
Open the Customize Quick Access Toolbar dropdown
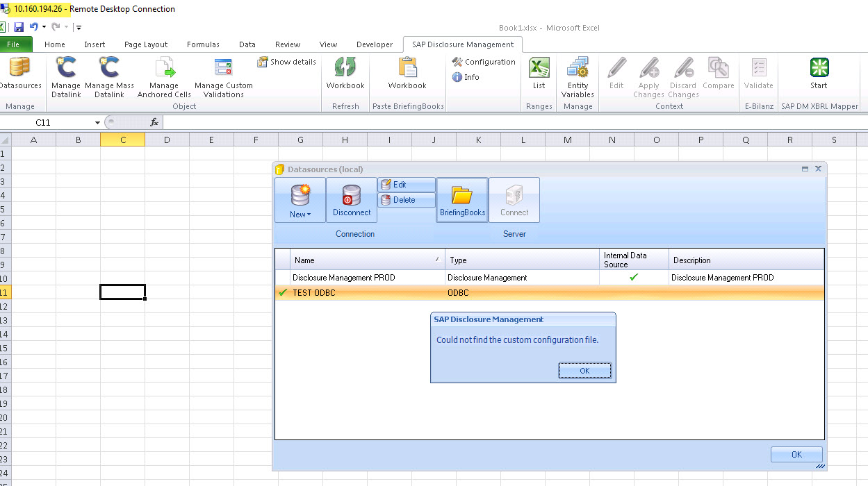pos(79,28)
